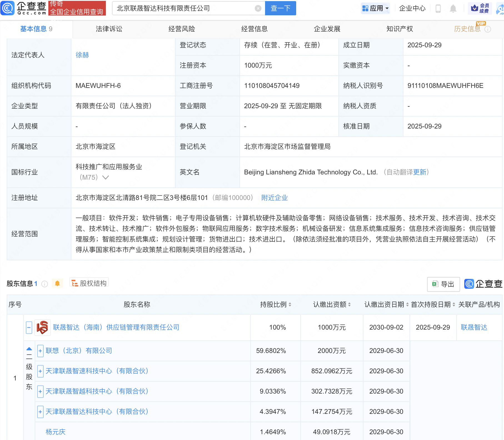The width and height of the screenshot is (504, 440).
Task: Open the 应用 dropdown menu
Action: click(x=375, y=8)
